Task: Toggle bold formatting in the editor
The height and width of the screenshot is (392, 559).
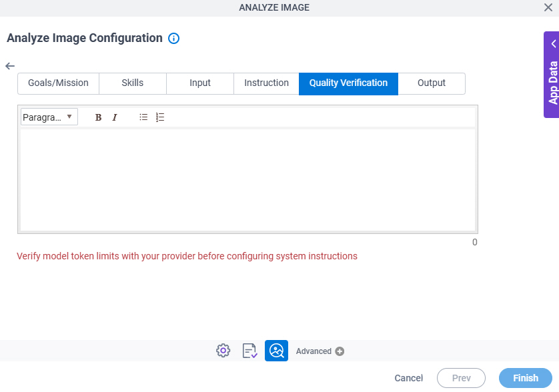Action: (x=99, y=117)
